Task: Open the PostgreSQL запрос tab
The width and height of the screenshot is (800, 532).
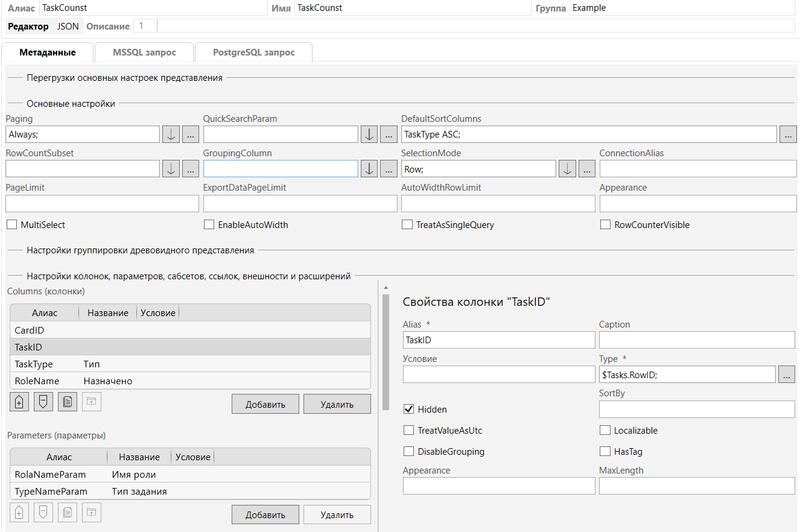Action: 253,52
